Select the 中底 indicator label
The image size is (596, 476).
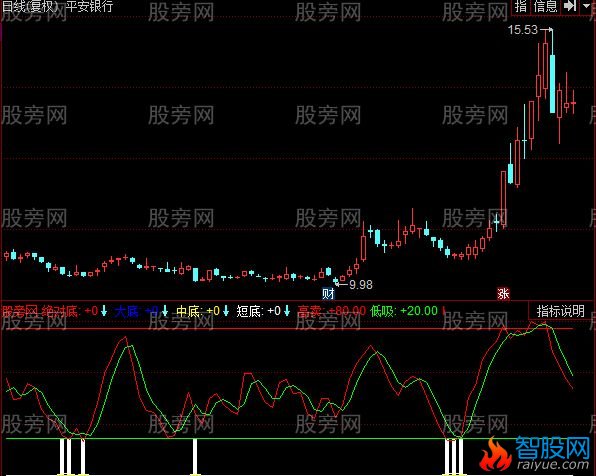click(x=189, y=311)
